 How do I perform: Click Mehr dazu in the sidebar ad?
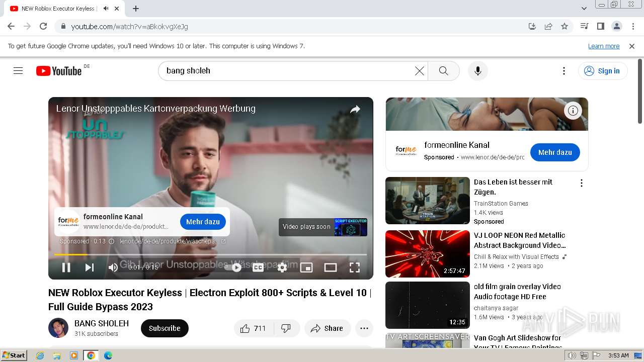(555, 152)
